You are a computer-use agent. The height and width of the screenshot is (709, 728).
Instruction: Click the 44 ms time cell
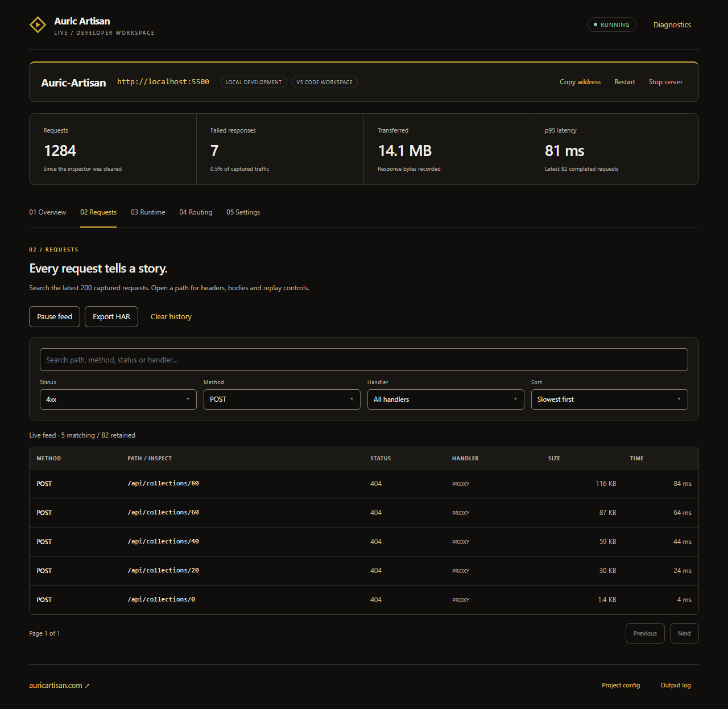click(682, 542)
